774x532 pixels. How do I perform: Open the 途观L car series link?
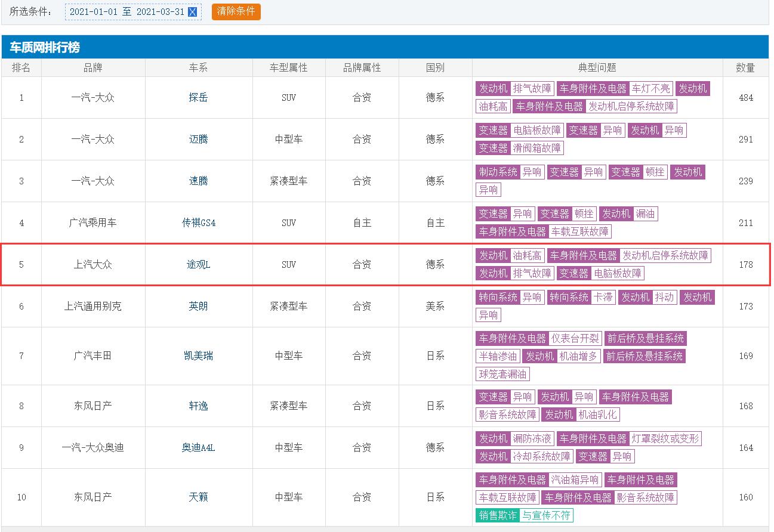point(198,265)
